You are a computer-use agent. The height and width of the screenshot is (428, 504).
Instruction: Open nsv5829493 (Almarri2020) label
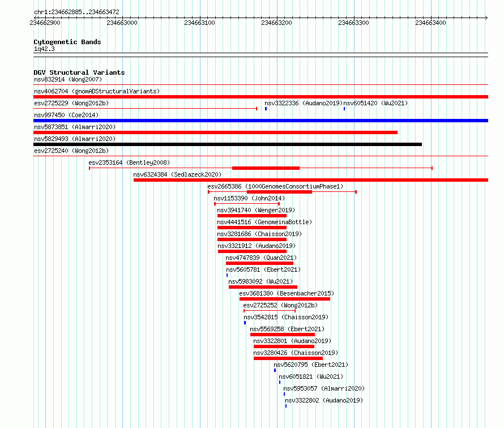[x=75, y=139]
